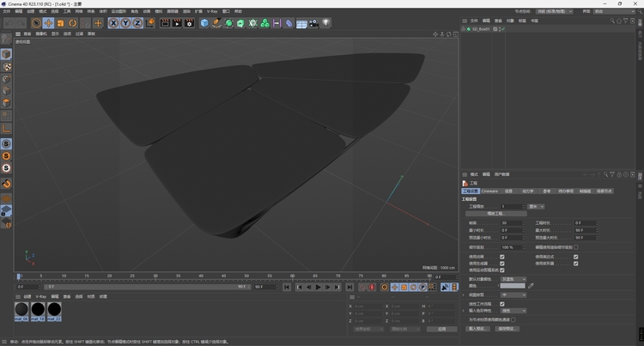Open the top menu bar item 窗口
The width and height of the screenshot is (644, 346).
[226, 11]
